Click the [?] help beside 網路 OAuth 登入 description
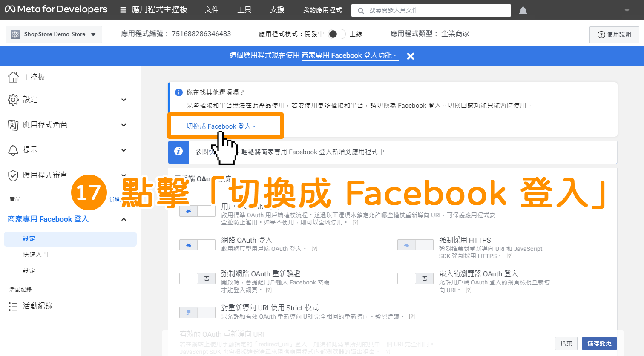644x356 pixels. (x=314, y=249)
